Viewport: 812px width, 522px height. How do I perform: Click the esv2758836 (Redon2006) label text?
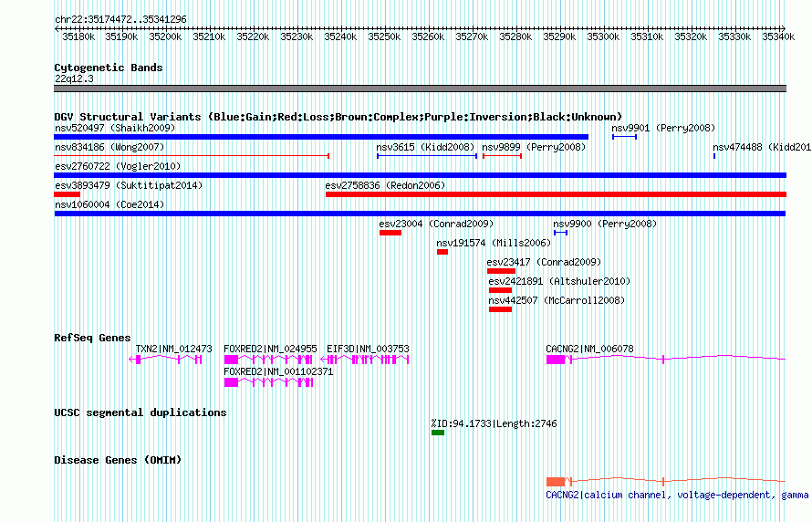tap(385, 185)
